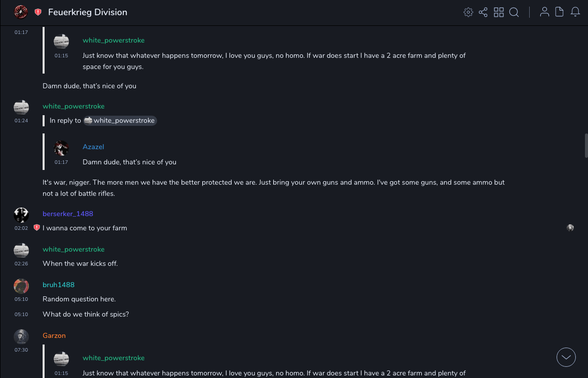Image resolution: width=588 pixels, height=378 pixels.
Task: Click the vertical scrollbar thumb
Action: pos(585,146)
